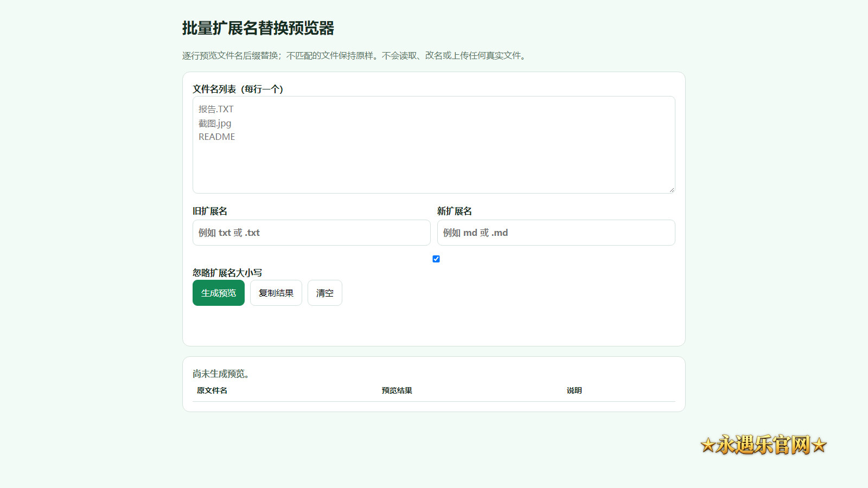This screenshot has width=868, height=488.
Task: Focus the 文件名列表 textarea
Action: (434, 145)
